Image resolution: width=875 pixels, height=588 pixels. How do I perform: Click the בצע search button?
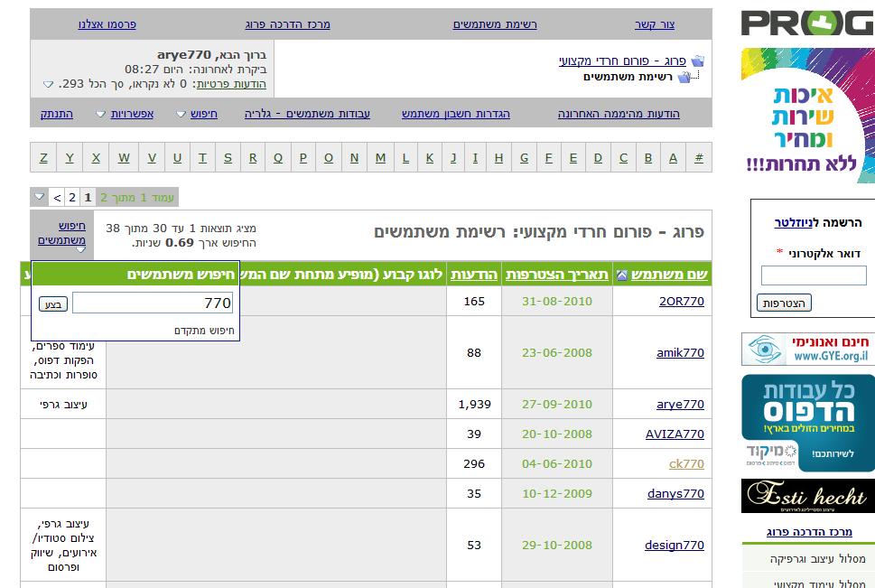coord(53,304)
